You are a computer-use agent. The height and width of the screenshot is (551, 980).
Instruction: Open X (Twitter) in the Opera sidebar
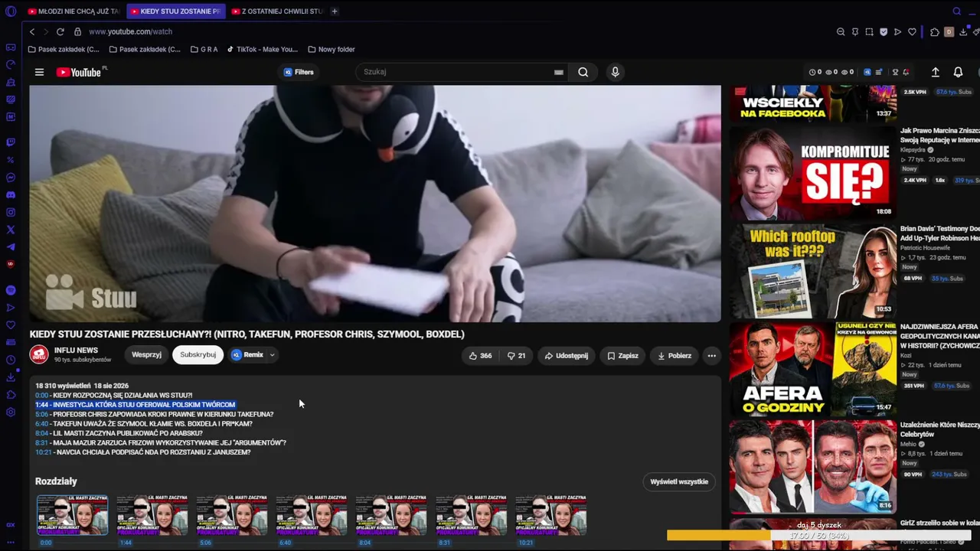(11, 230)
